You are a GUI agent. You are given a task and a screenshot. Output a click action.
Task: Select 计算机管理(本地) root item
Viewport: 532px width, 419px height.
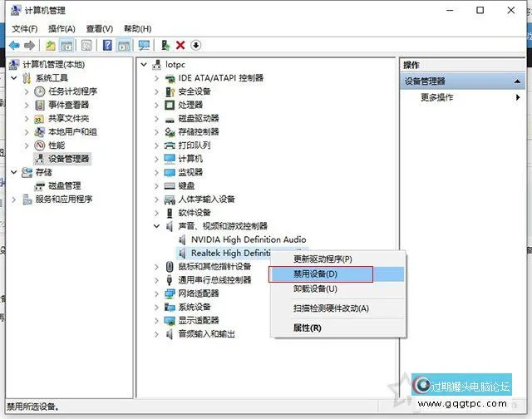click(x=53, y=64)
